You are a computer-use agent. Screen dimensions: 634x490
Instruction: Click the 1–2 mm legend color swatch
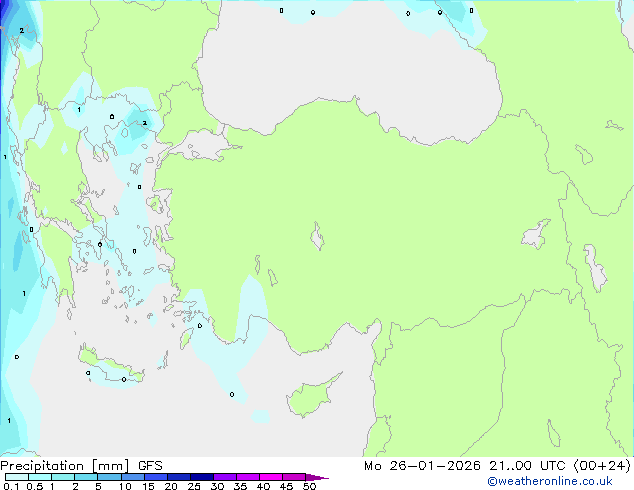63,477
